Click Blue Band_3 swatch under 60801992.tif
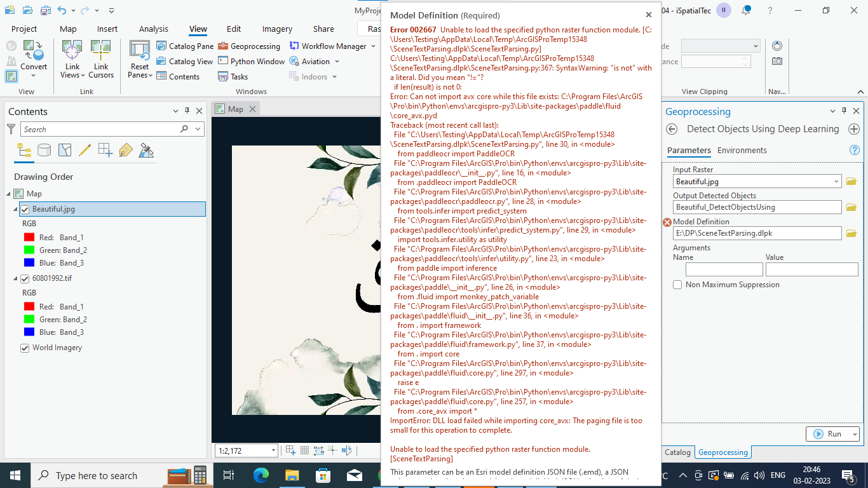Image resolution: width=868 pixels, height=488 pixels. point(29,332)
